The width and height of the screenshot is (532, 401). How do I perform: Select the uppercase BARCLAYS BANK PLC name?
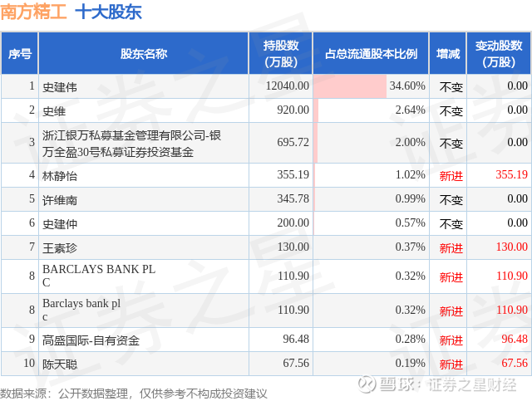point(99,276)
